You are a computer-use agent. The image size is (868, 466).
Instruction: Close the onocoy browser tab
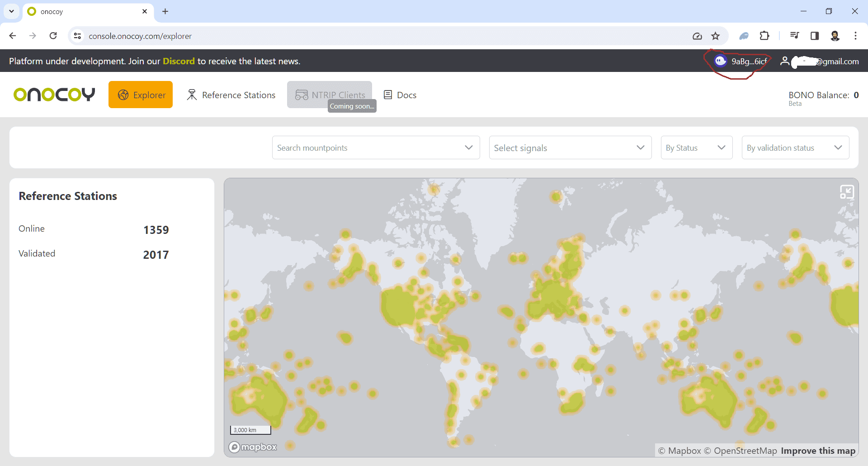(145, 11)
